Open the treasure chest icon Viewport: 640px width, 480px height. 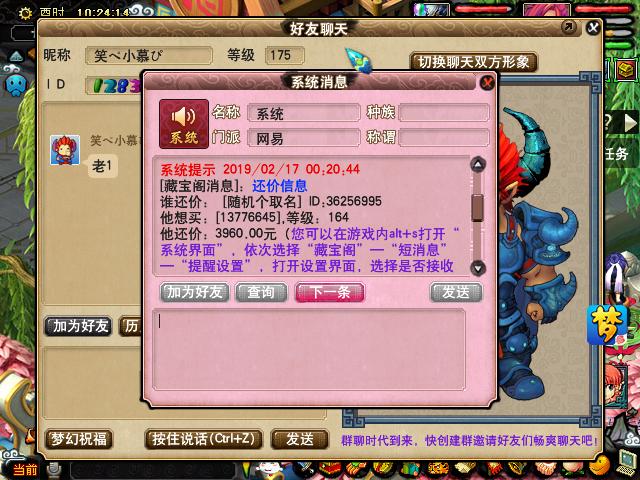tap(625, 70)
